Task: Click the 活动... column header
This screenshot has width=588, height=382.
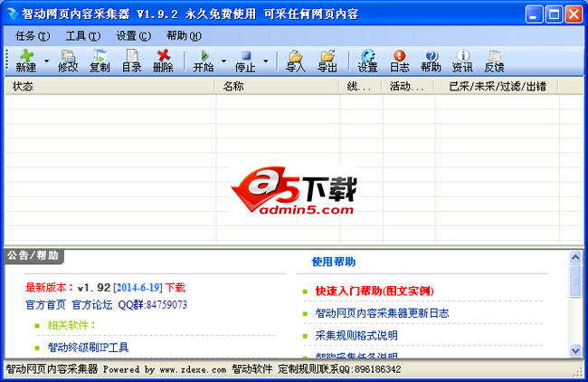Action: click(x=408, y=86)
